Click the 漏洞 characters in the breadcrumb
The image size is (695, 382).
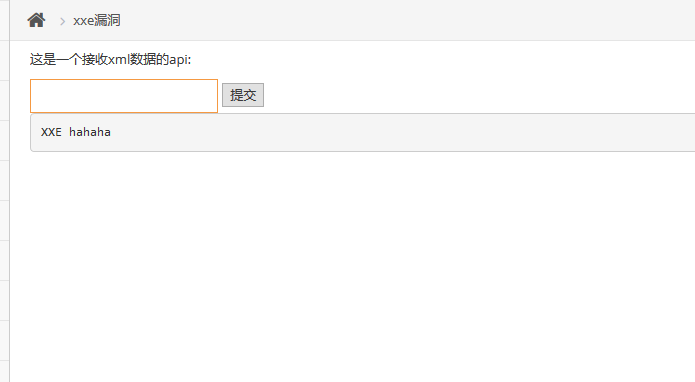click(108, 20)
